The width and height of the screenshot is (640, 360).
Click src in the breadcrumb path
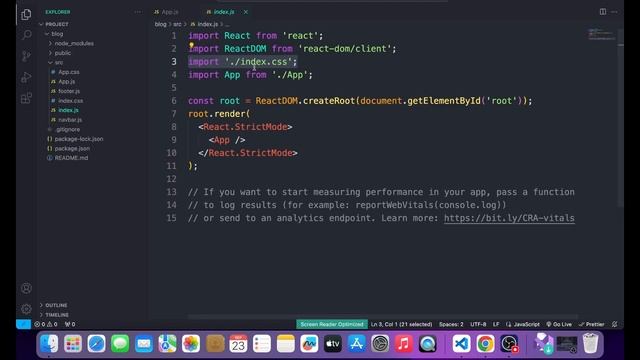[x=177, y=24]
